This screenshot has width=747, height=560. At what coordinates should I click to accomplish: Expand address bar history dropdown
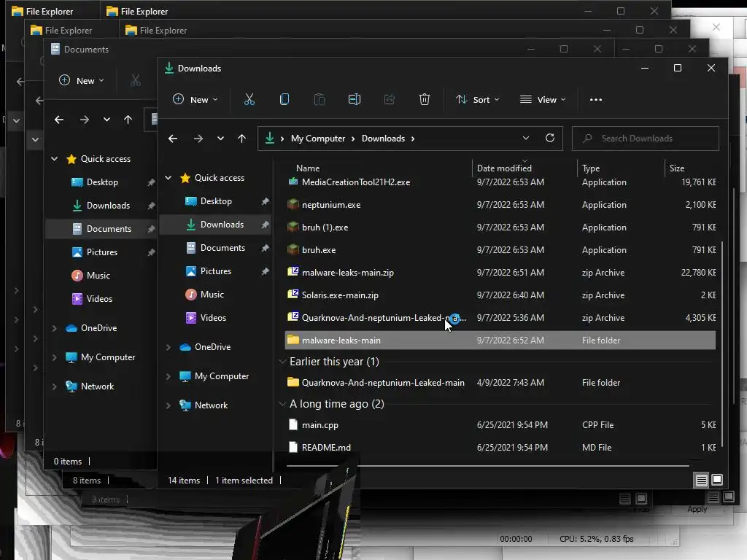pos(525,138)
